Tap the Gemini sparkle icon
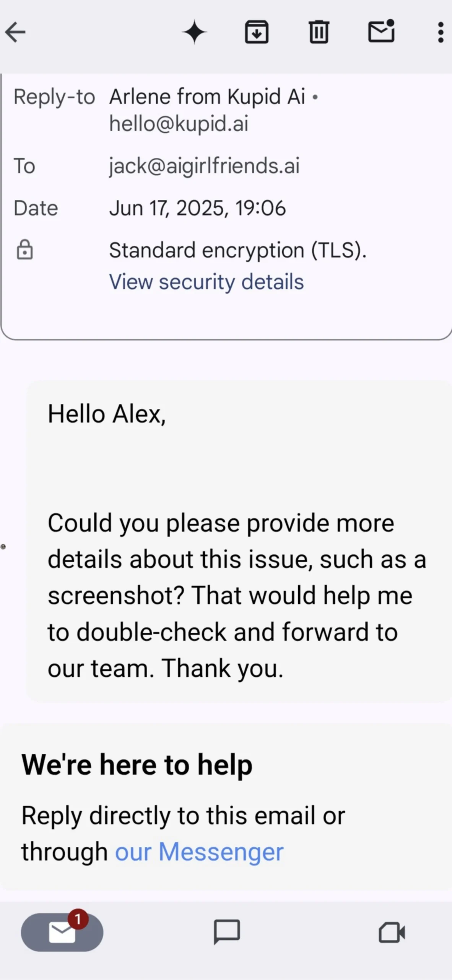452x980 pixels. pos(194,32)
